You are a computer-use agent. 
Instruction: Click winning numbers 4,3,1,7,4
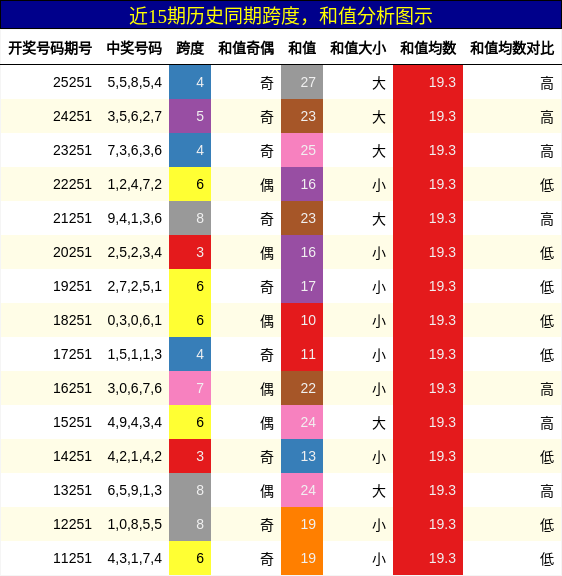pyautogui.click(x=134, y=558)
